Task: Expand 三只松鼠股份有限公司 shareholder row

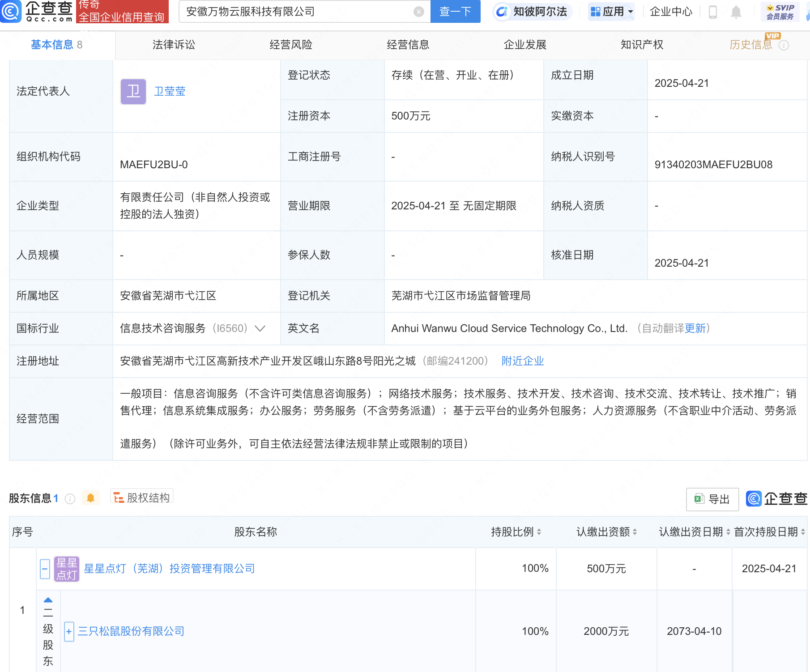Action: tap(69, 631)
